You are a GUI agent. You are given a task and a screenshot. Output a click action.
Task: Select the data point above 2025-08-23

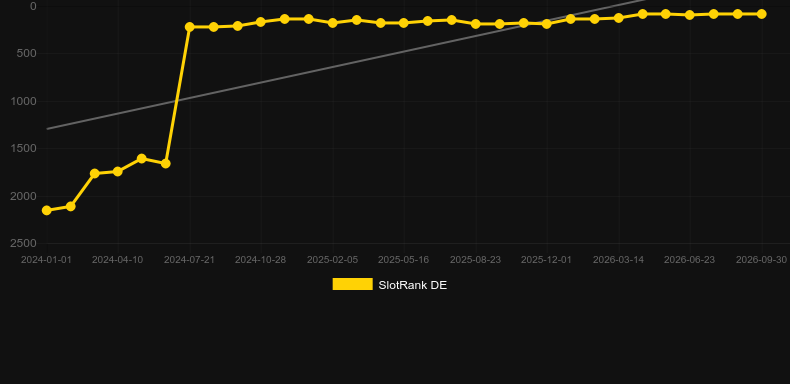[476, 24]
